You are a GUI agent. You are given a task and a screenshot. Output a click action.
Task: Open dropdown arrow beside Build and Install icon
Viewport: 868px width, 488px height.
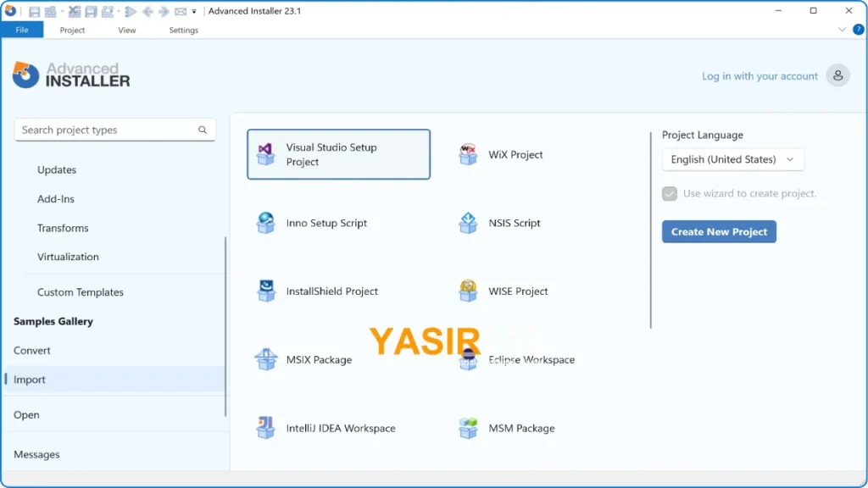tap(119, 11)
